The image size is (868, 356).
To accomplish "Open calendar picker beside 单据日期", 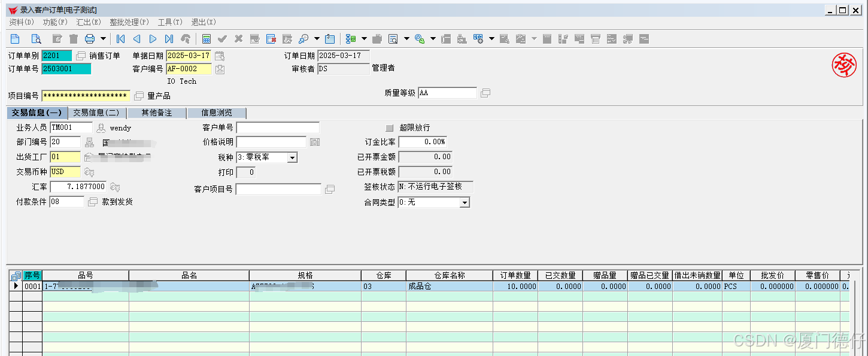I will tap(220, 56).
